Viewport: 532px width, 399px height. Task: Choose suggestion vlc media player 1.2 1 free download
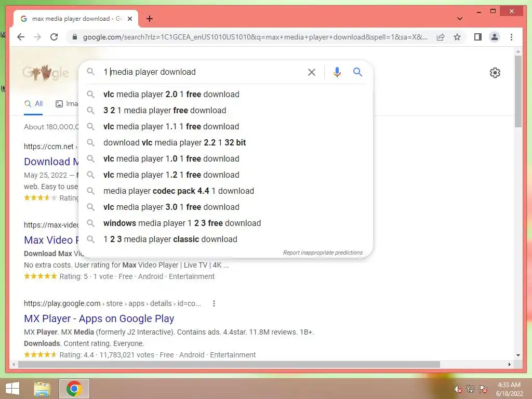click(225, 175)
